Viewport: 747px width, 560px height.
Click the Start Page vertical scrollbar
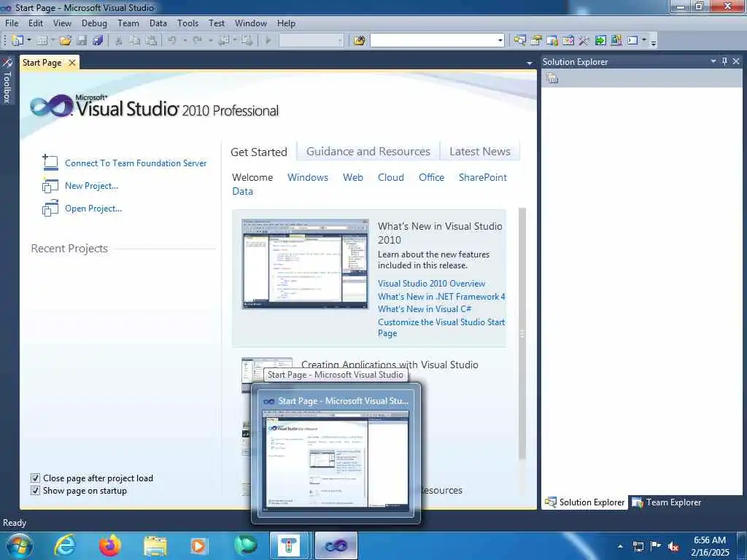[x=522, y=333]
